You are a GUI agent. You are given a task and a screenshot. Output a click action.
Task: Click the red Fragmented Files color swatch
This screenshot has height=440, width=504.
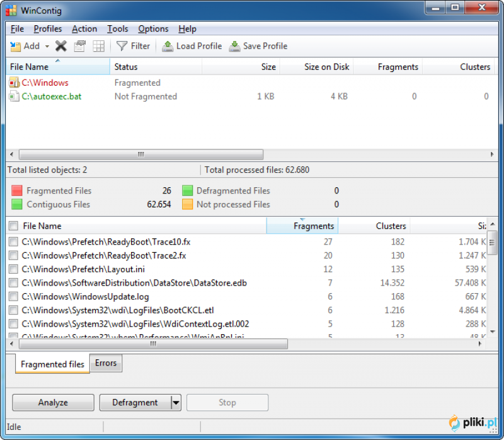coord(17,190)
